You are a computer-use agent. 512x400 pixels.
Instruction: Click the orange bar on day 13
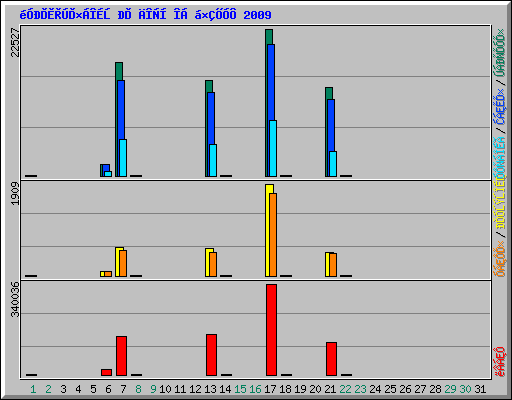(213, 264)
